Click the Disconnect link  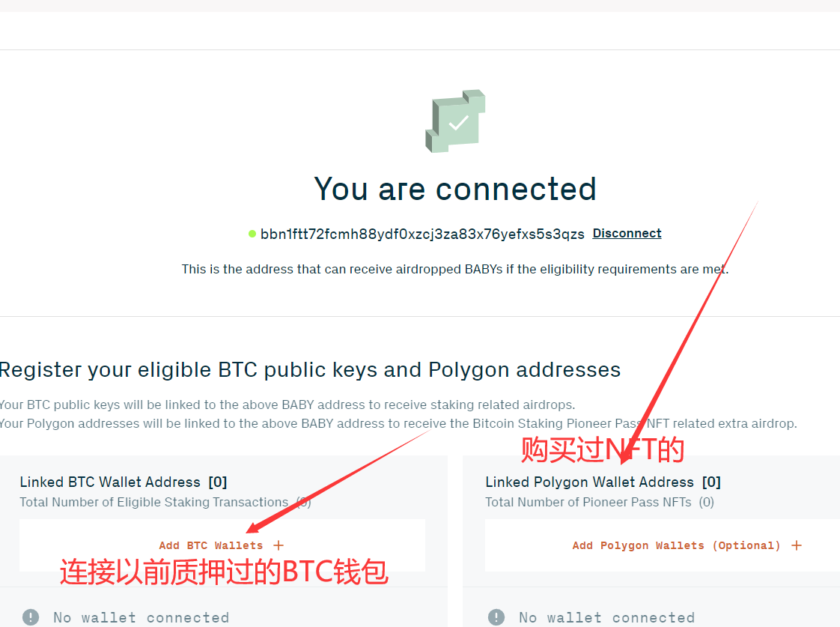click(x=627, y=234)
